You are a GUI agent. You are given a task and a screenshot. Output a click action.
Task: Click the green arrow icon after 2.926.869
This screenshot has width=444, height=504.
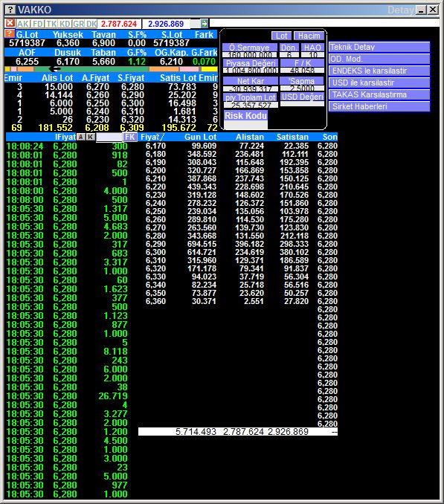point(205,24)
